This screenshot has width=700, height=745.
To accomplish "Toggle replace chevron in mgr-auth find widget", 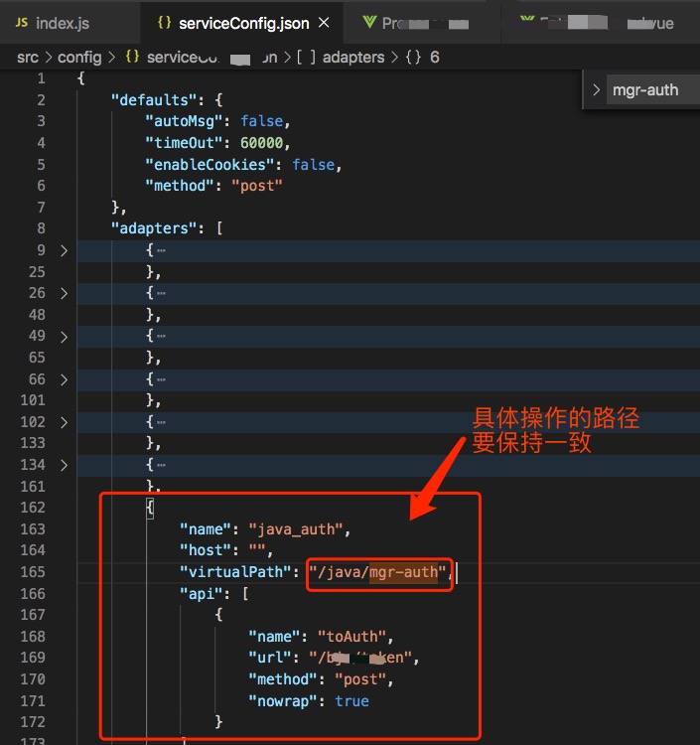I will point(596,89).
